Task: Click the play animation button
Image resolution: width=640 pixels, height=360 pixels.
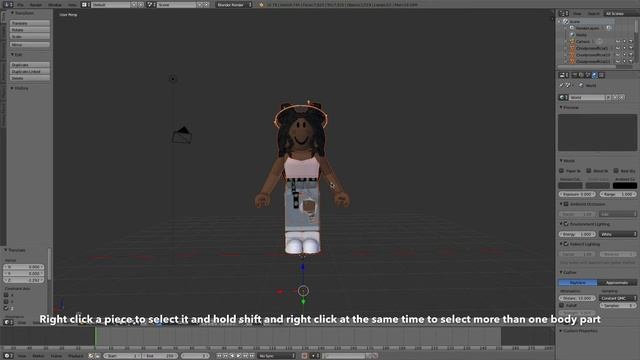Action: pos(239,356)
